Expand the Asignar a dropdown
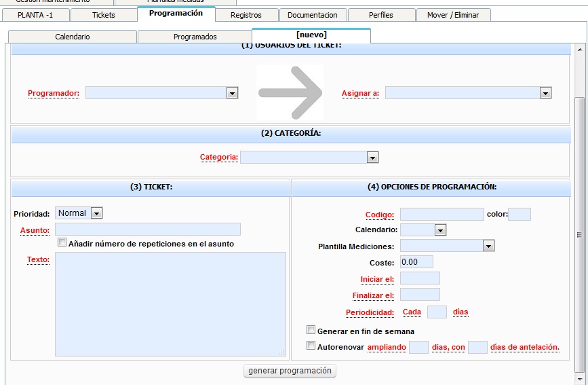This screenshot has width=588, height=385. [x=545, y=93]
